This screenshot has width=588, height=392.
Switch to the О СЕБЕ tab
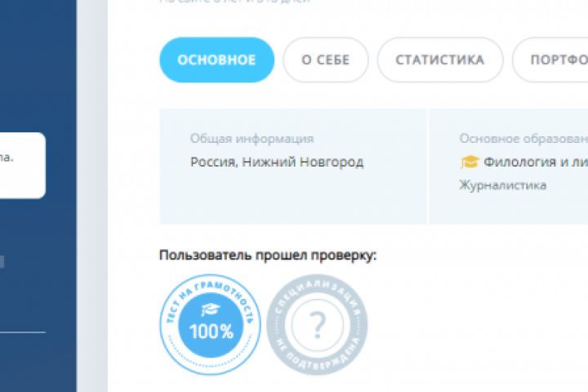tap(326, 60)
